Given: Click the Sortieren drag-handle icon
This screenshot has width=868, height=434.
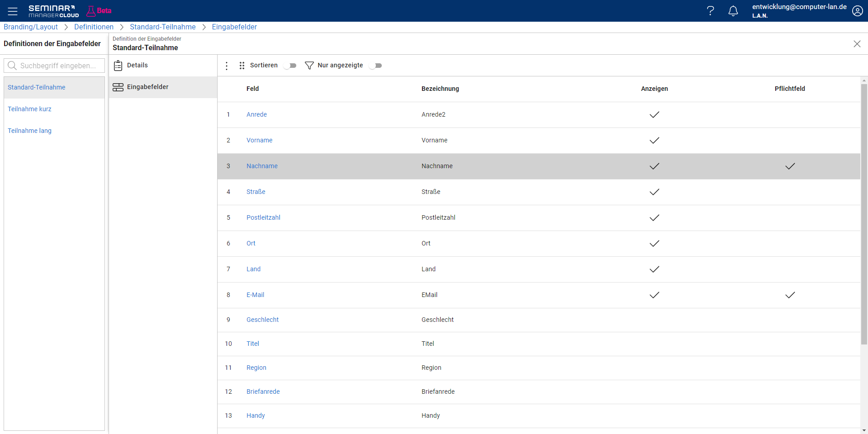Looking at the screenshot, I should pyautogui.click(x=242, y=66).
